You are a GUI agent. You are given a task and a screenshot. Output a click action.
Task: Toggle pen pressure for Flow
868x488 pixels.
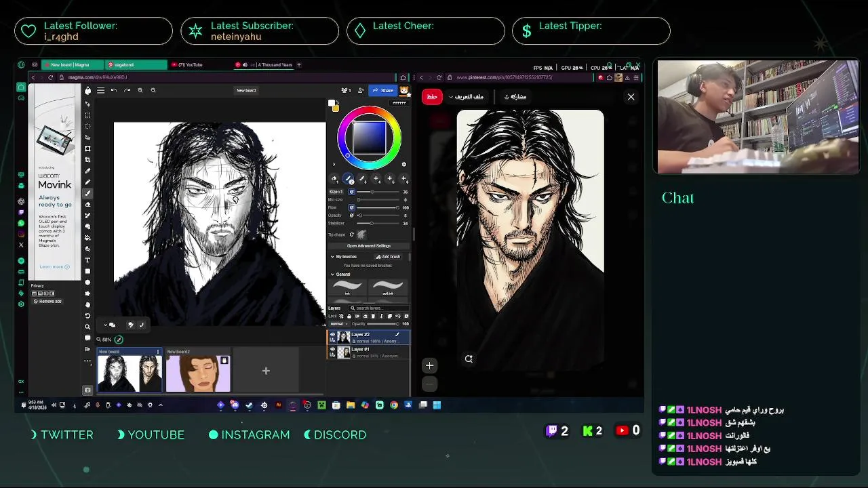351,207
